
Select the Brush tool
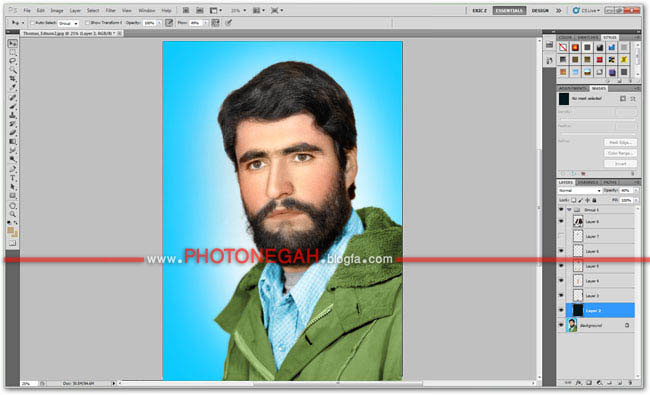click(x=13, y=107)
